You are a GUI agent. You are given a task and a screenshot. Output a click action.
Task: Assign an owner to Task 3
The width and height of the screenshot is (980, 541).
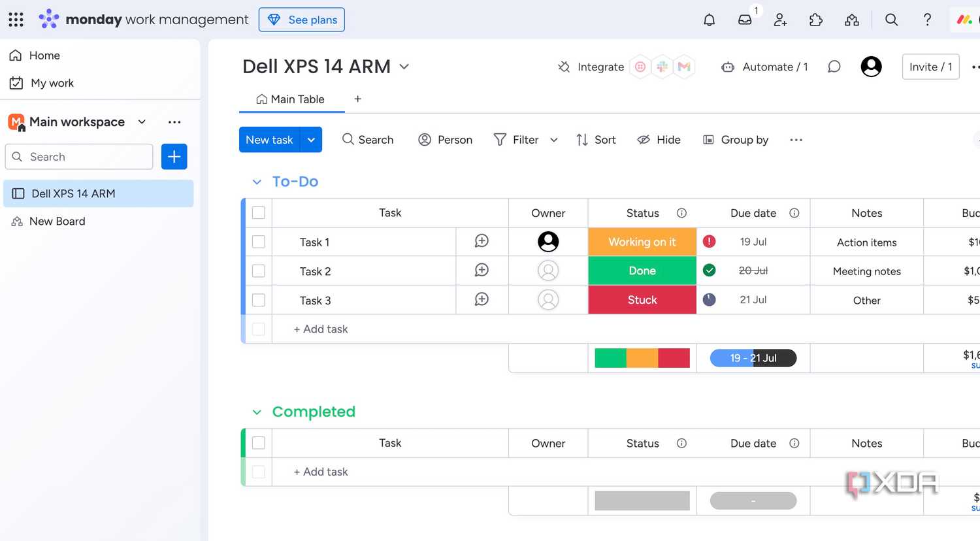[548, 300]
